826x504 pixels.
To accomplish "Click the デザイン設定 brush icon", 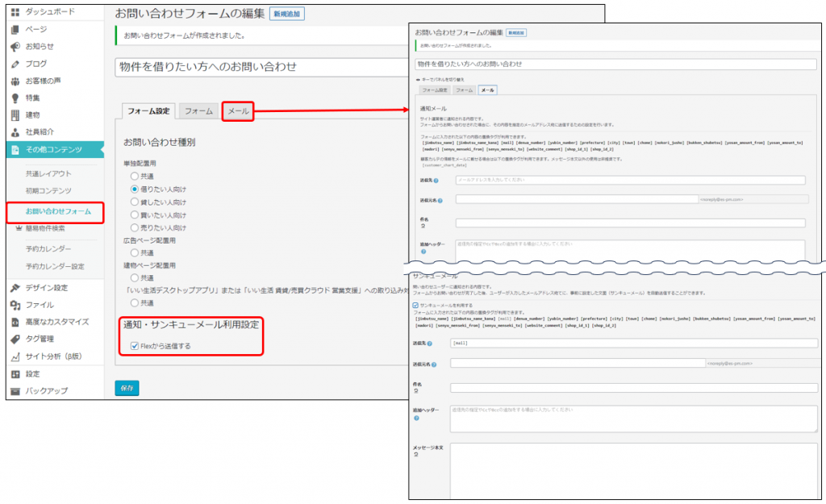I will click(x=15, y=288).
